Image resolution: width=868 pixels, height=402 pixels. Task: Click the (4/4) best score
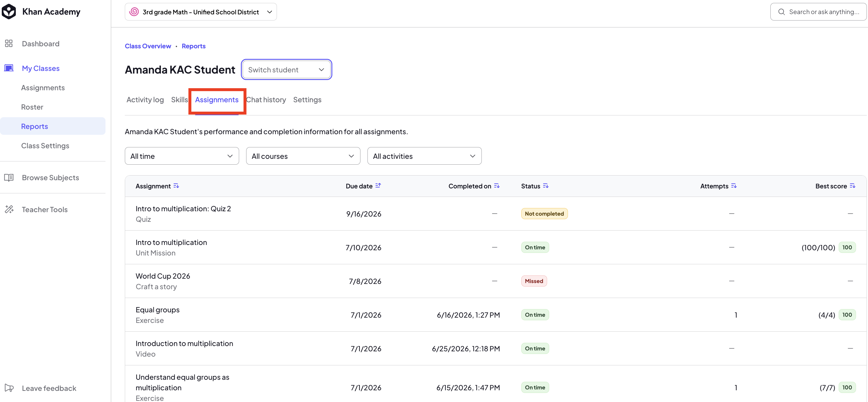pos(827,315)
